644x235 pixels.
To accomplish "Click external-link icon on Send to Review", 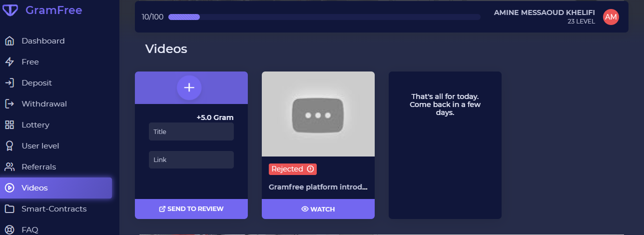I will tap(162, 209).
